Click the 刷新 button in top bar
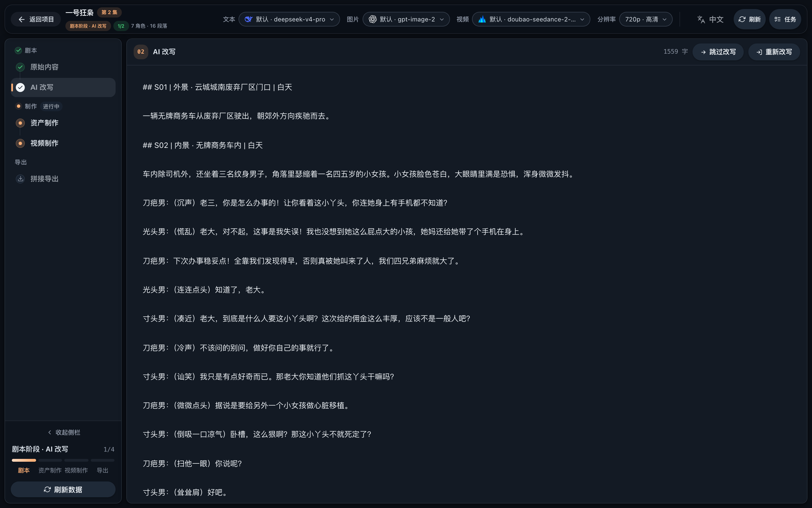Image resolution: width=812 pixels, height=508 pixels. [x=749, y=19]
